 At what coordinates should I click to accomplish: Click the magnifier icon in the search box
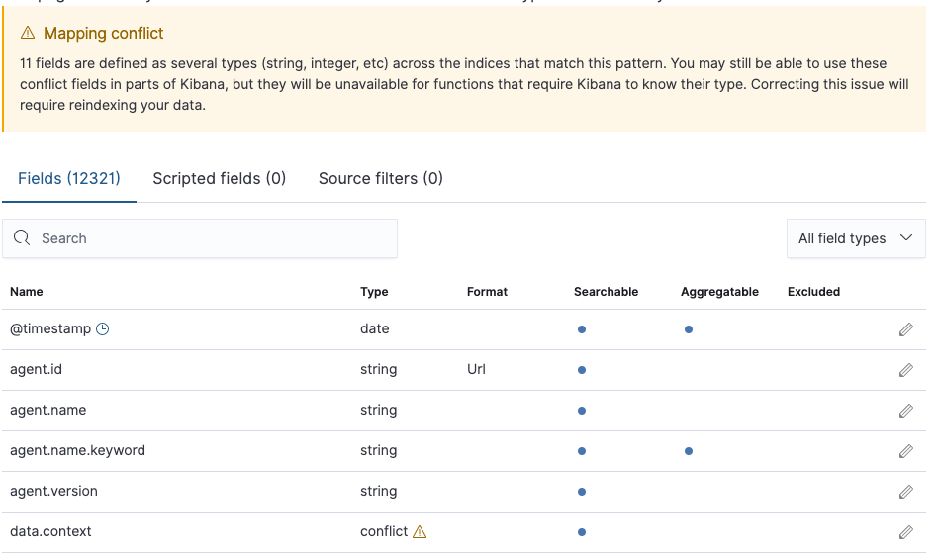22,238
